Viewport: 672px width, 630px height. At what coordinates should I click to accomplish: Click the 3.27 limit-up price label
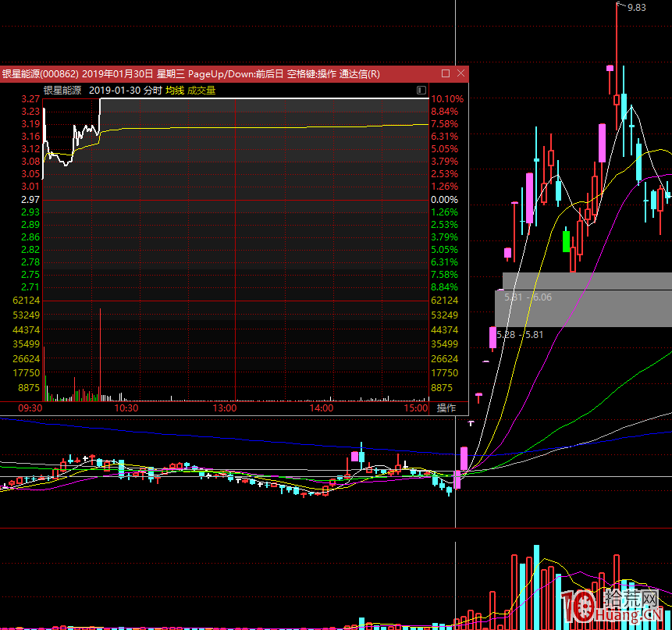[x=30, y=99]
